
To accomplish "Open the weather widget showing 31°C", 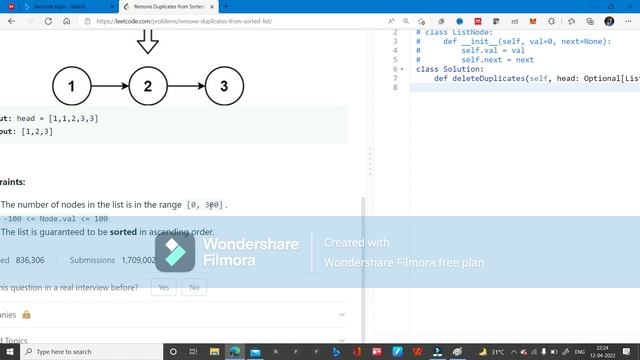I will pos(491,351).
